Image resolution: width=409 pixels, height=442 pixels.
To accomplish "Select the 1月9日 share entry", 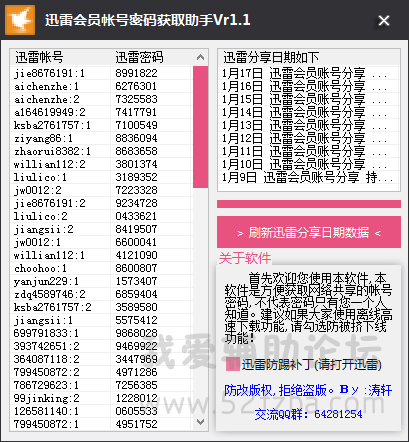I will [309, 177].
